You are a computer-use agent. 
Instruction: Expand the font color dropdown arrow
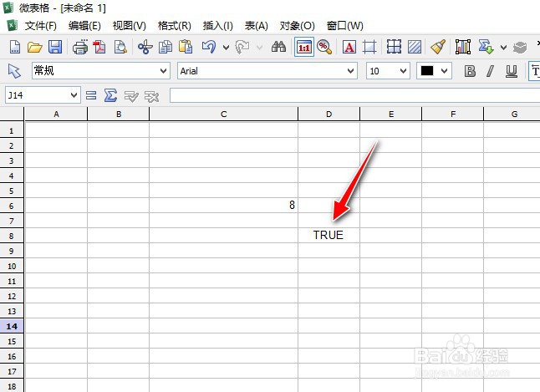(x=444, y=71)
